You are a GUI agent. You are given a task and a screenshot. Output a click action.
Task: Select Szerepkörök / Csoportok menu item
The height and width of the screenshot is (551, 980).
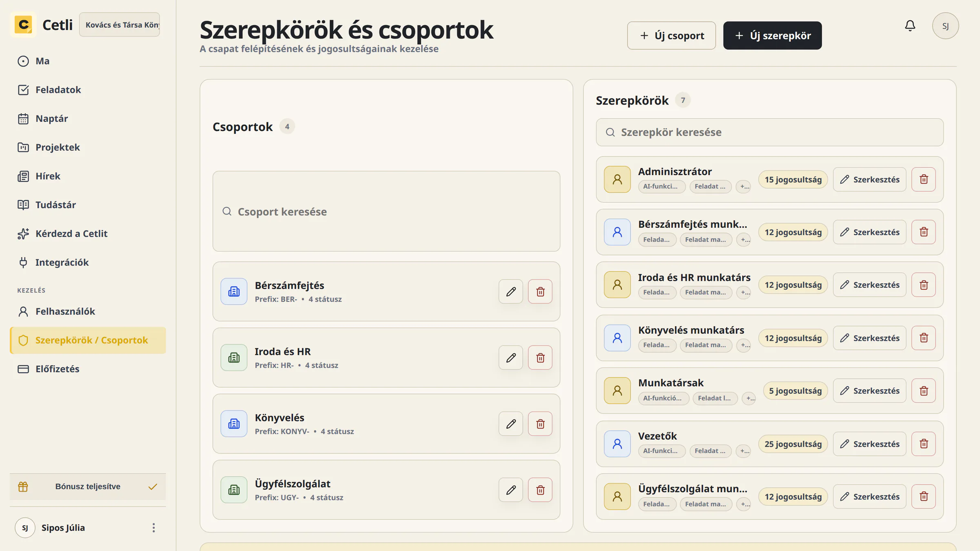(x=88, y=340)
